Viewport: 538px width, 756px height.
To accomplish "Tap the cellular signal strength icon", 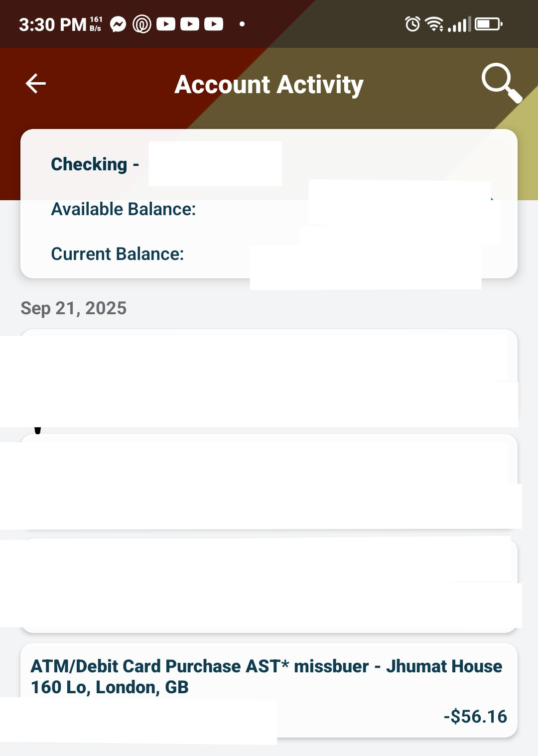I will tap(459, 24).
